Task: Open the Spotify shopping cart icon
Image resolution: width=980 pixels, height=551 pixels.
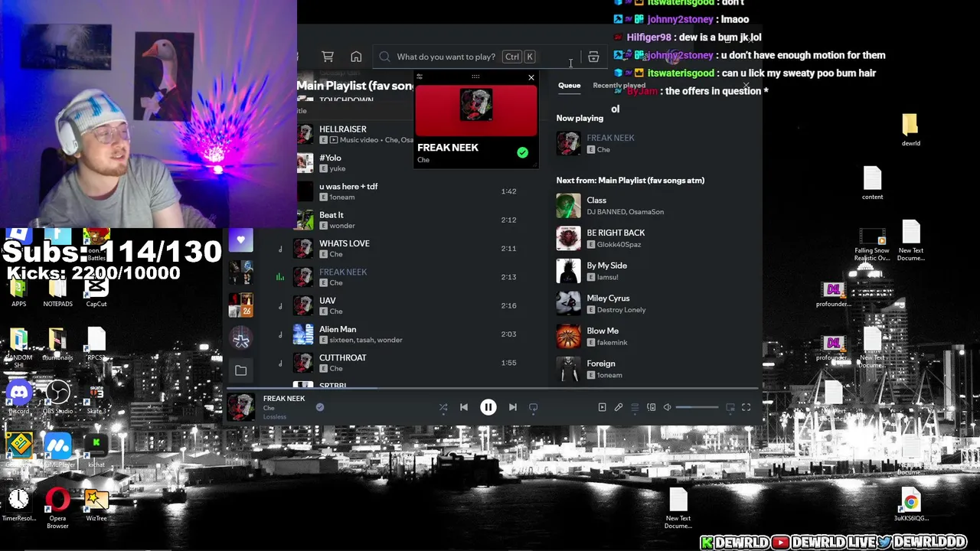Action: 328,57
